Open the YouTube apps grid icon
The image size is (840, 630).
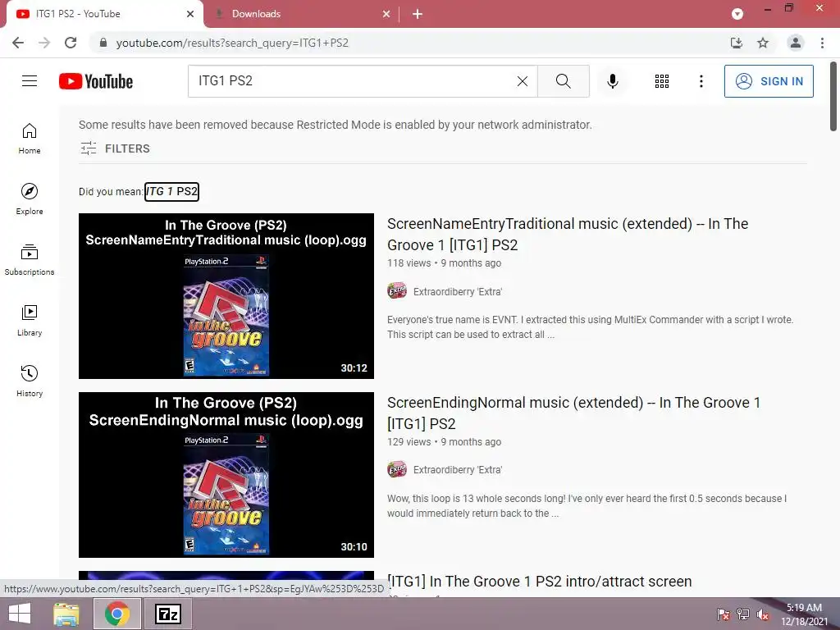pyautogui.click(x=662, y=81)
